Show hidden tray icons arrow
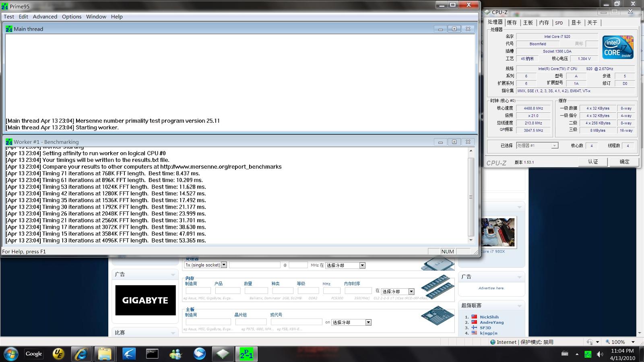The height and width of the screenshot is (362, 644). pos(577,354)
